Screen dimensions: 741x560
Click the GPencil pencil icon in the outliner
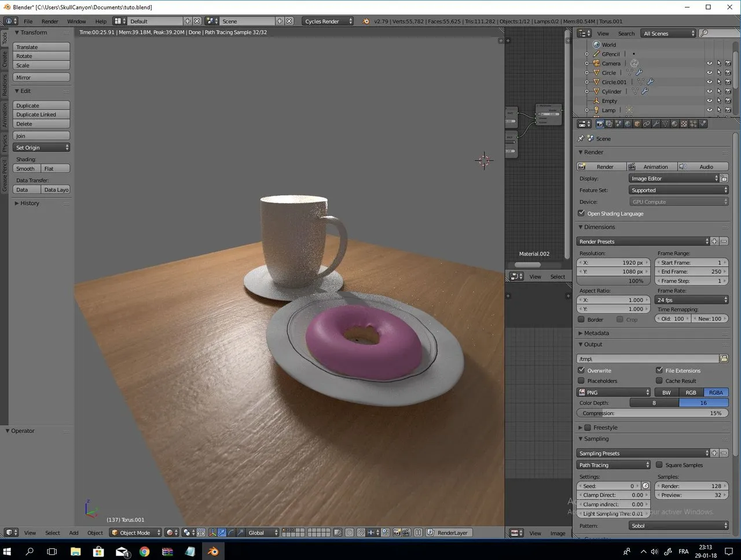[x=596, y=54]
